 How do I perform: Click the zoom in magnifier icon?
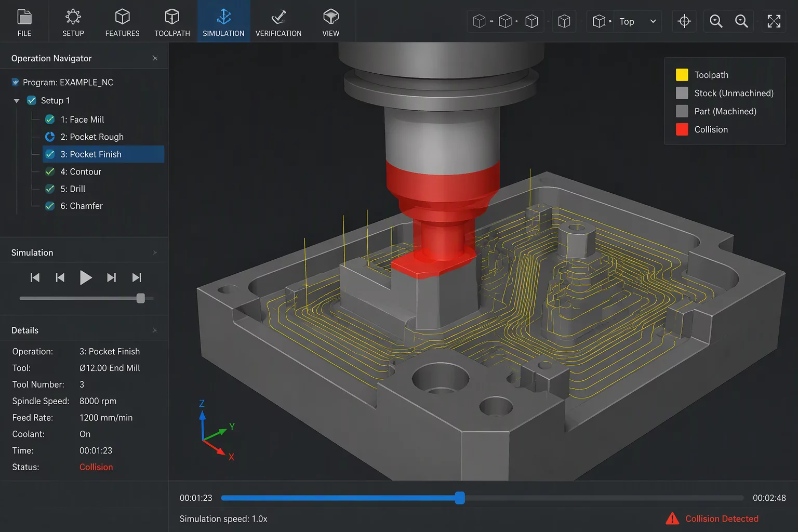click(x=716, y=21)
